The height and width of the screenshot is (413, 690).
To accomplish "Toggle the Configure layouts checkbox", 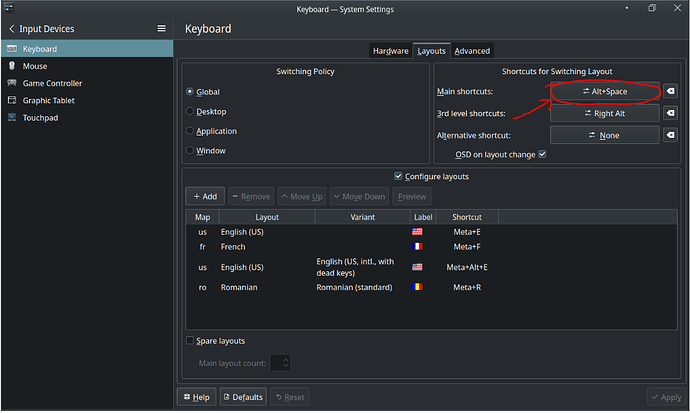I will coord(399,176).
